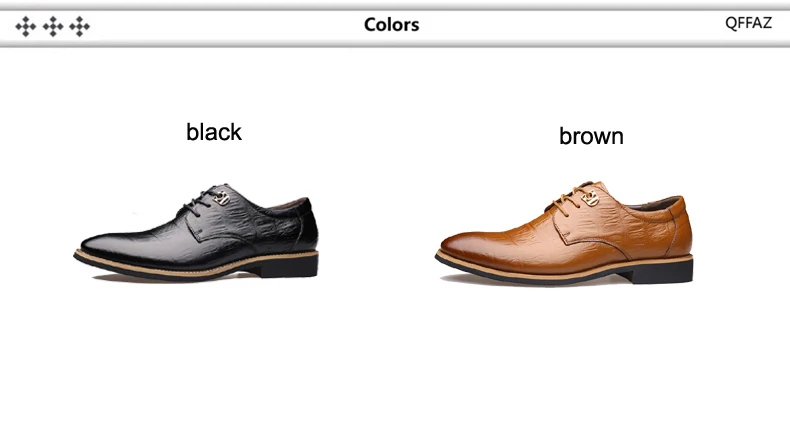Image resolution: width=790 pixels, height=425 pixels.
Task: Click the first cross ornament icon
Action: [26, 26]
